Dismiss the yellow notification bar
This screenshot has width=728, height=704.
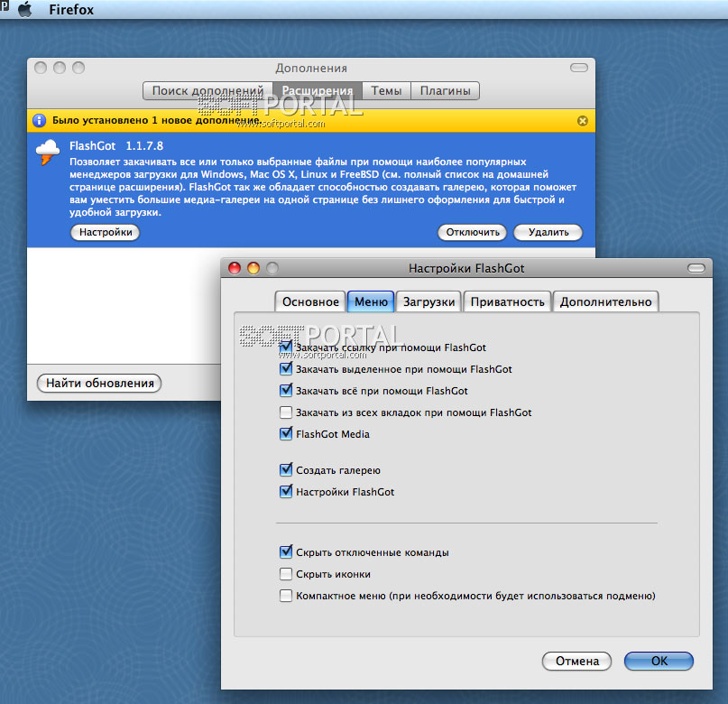[582, 121]
